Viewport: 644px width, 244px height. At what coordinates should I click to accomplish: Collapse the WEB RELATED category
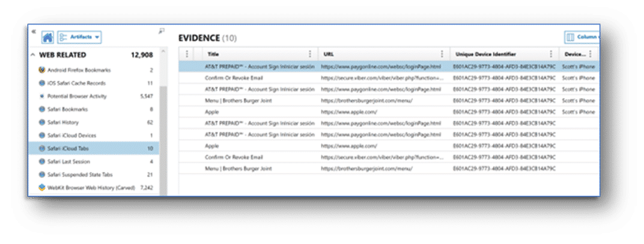tap(33, 55)
